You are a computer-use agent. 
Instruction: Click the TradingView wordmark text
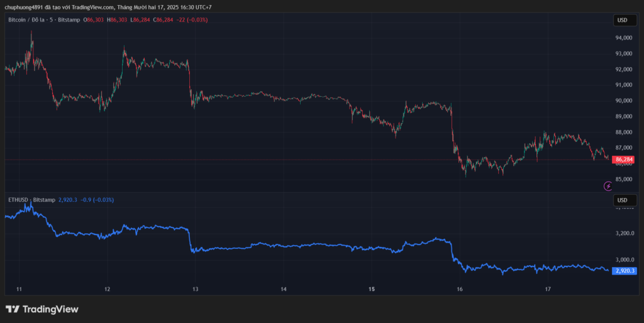click(50, 309)
